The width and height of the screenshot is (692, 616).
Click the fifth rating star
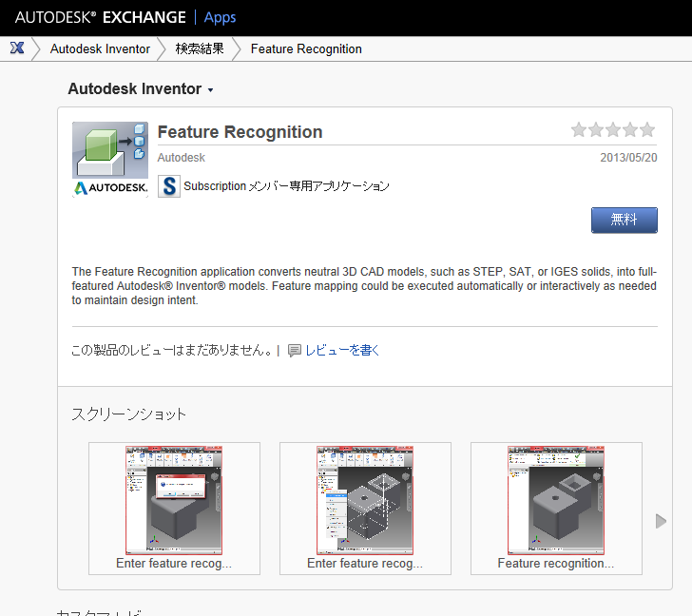[647, 129]
